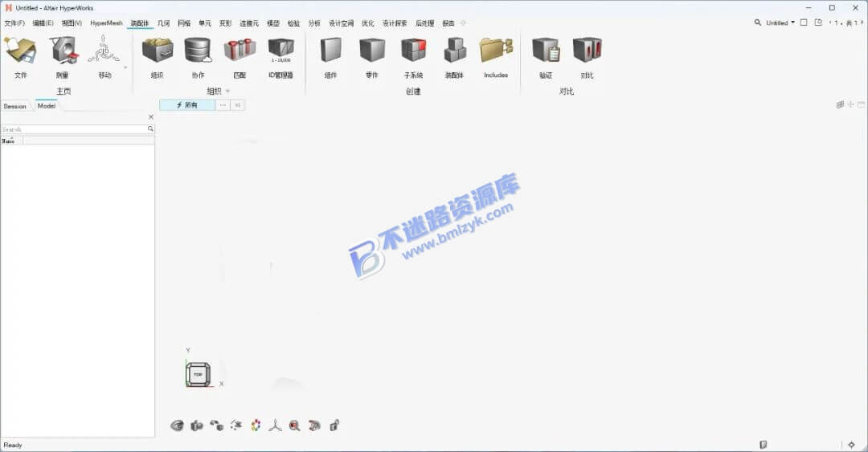Open the colorful circular color-mode icon
The height and width of the screenshot is (452, 868).
pos(256,426)
